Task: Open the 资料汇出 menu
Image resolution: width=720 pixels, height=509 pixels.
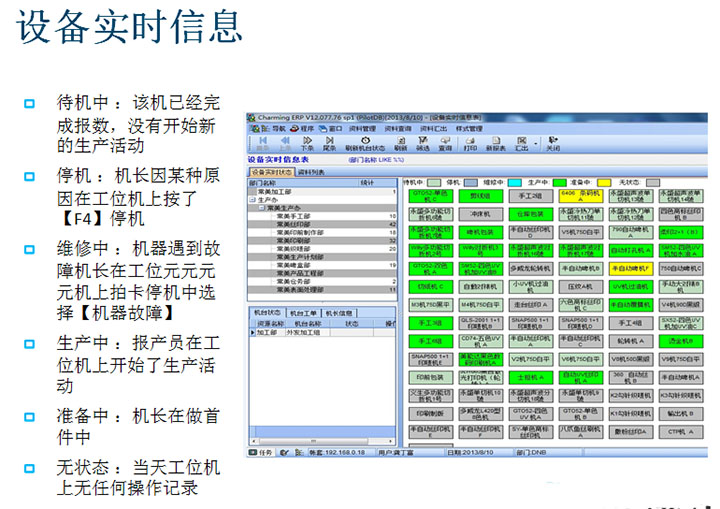Action: pos(433,129)
